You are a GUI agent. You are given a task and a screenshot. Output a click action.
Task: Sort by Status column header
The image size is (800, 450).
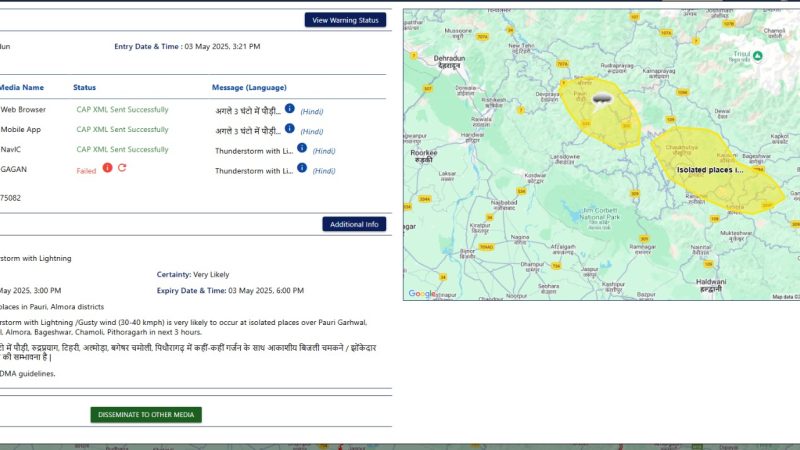[84, 87]
